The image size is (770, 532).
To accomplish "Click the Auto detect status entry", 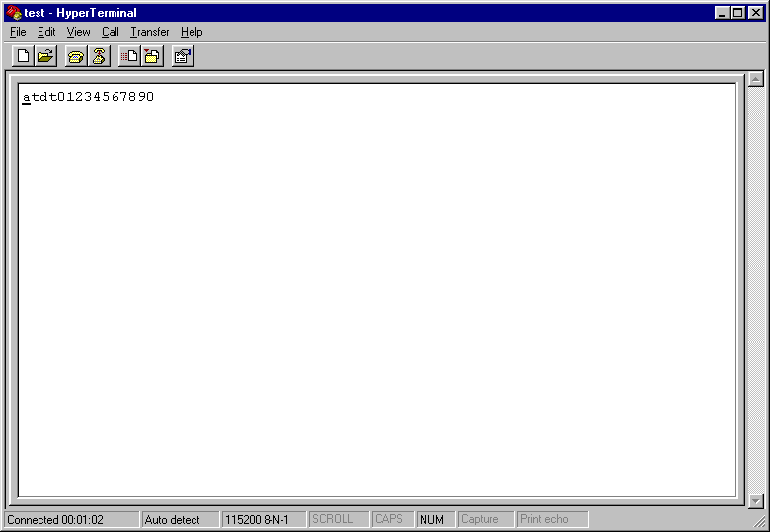I will tap(181, 519).
